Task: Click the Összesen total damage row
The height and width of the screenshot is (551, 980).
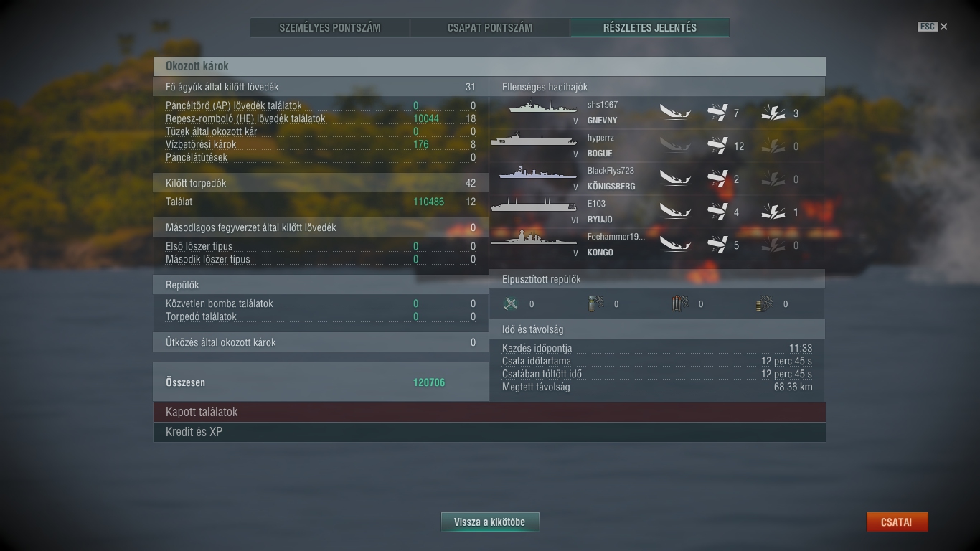Action: tap(321, 382)
